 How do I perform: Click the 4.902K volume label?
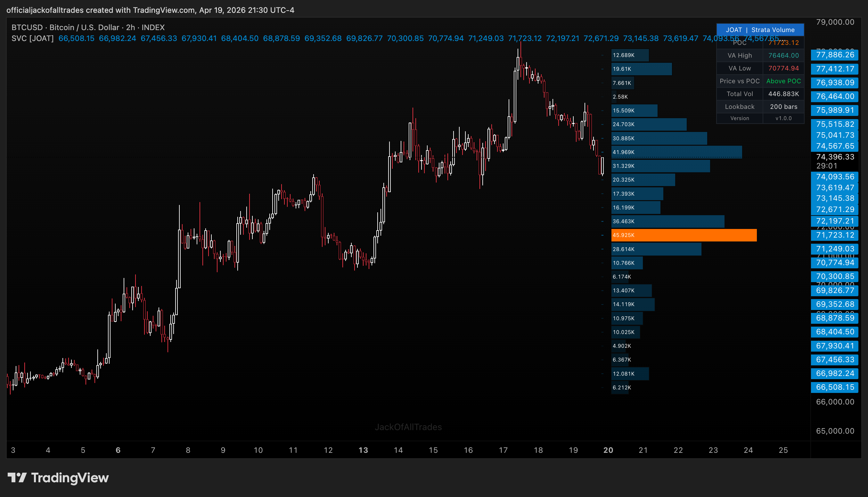point(622,346)
